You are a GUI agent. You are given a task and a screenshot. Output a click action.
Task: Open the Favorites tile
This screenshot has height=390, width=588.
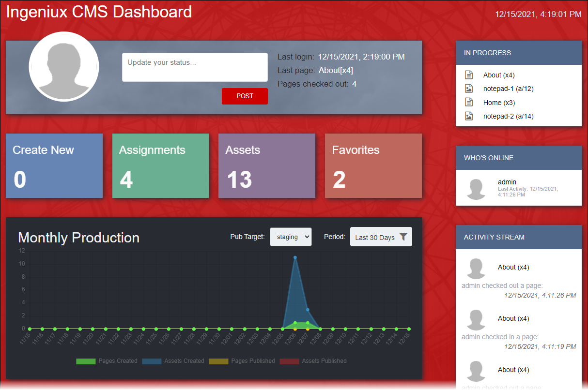click(373, 165)
